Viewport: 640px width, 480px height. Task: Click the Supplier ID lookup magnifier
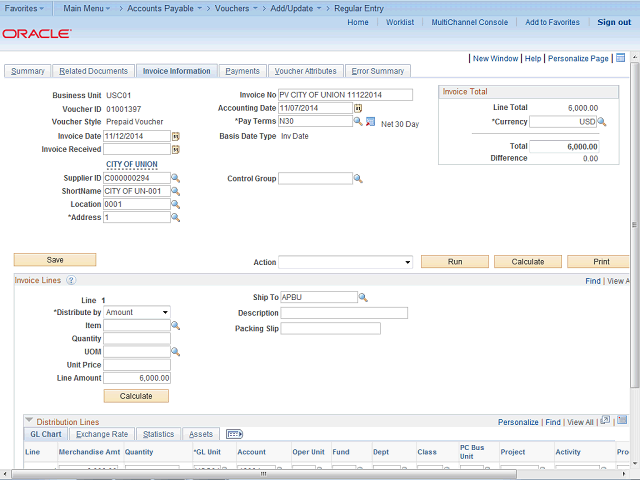[x=175, y=178]
